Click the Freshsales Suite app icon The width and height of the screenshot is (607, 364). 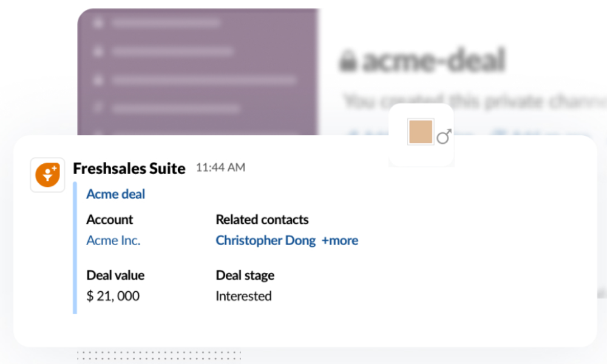[x=47, y=175]
